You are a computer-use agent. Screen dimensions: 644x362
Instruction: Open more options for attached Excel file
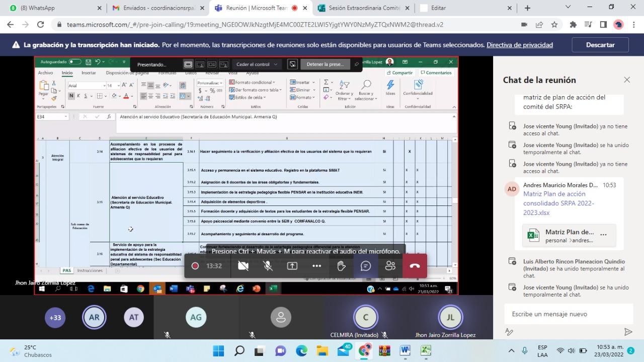click(603, 235)
